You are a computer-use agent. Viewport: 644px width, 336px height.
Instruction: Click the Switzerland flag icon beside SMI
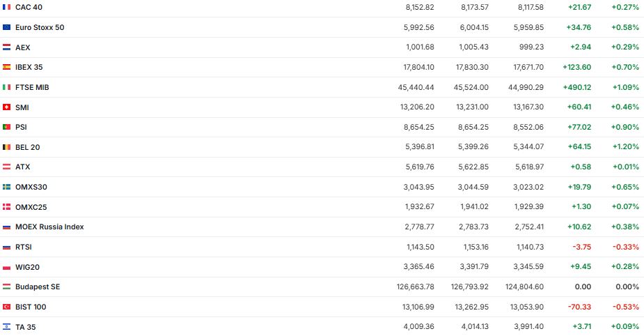tap(7, 107)
